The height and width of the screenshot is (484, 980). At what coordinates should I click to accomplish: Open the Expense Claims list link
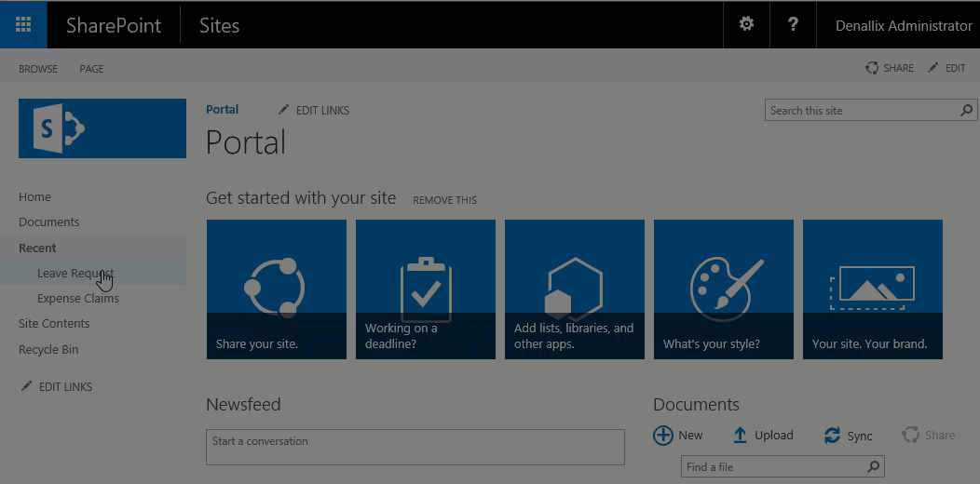pos(78,299)
